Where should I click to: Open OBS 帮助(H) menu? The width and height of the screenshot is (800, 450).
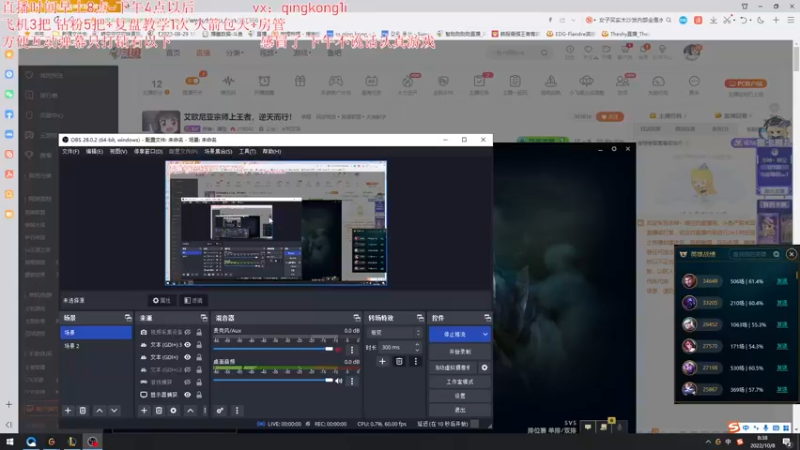(x=271, y=152)
